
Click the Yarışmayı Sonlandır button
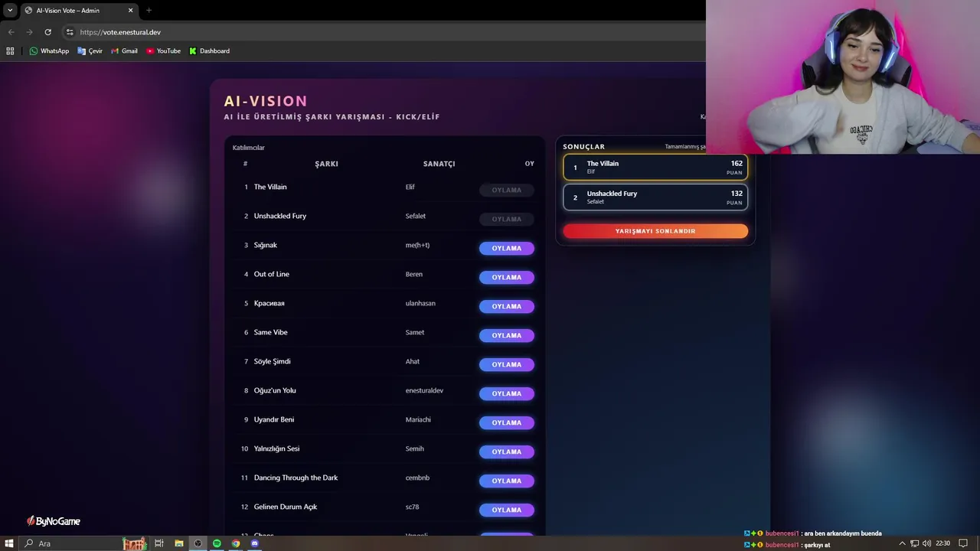[655, 231]
